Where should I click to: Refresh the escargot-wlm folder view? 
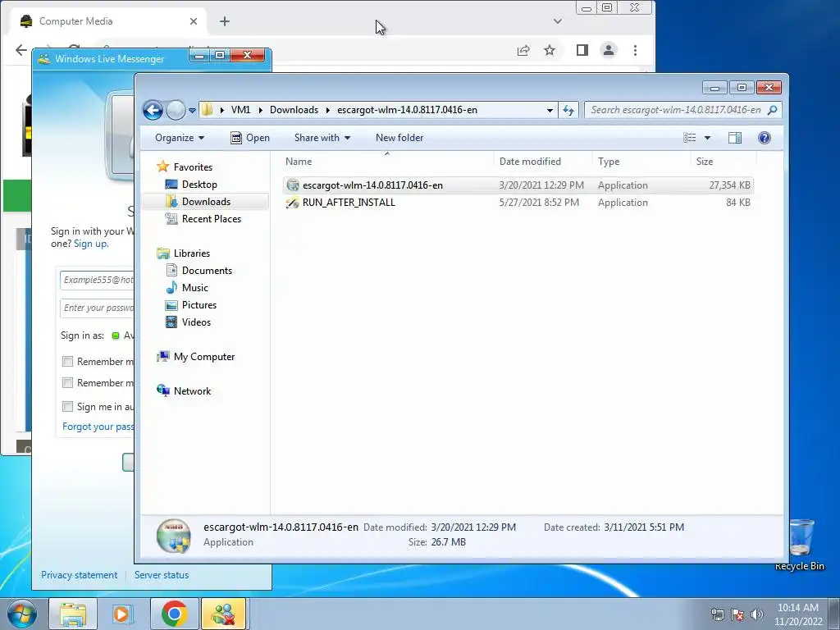point(568,111)
